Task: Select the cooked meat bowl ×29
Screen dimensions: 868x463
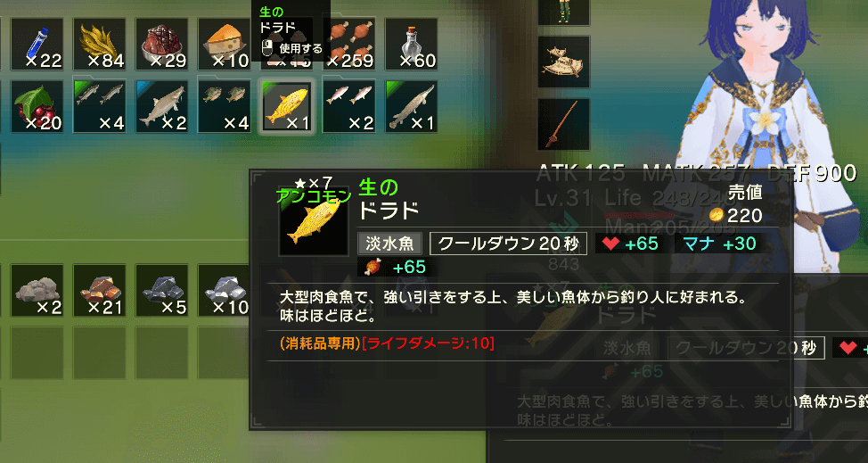Action: [162, 45]
